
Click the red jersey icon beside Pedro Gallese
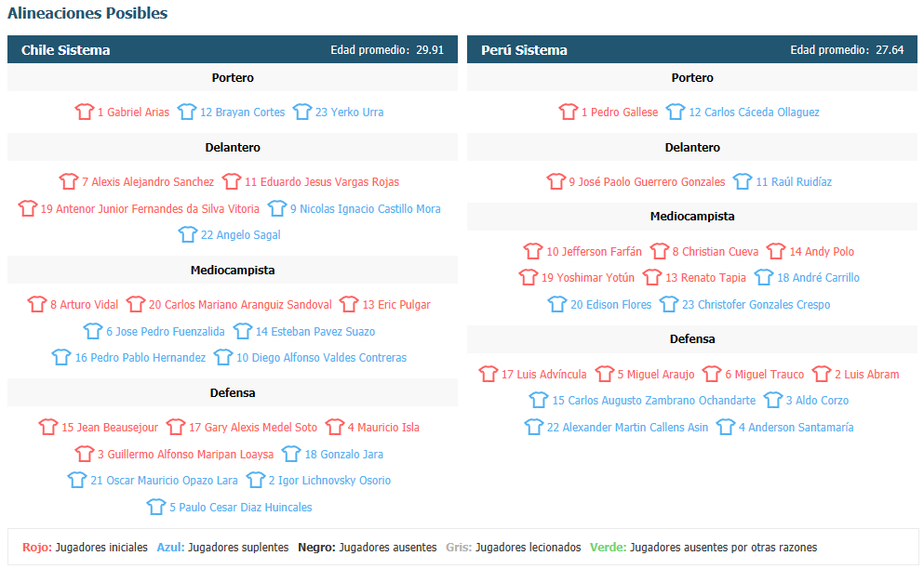click(568, 112)
